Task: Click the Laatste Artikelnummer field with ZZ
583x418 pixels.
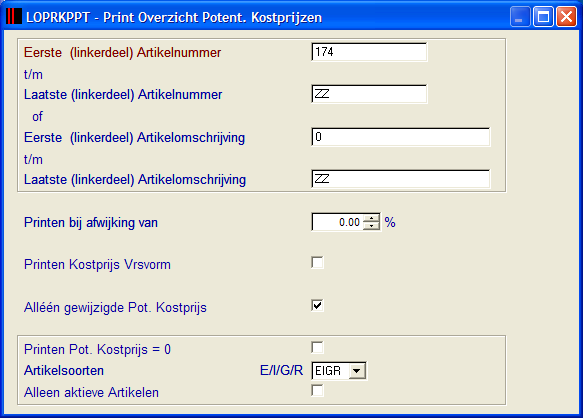Action: (x=369, y=94)
